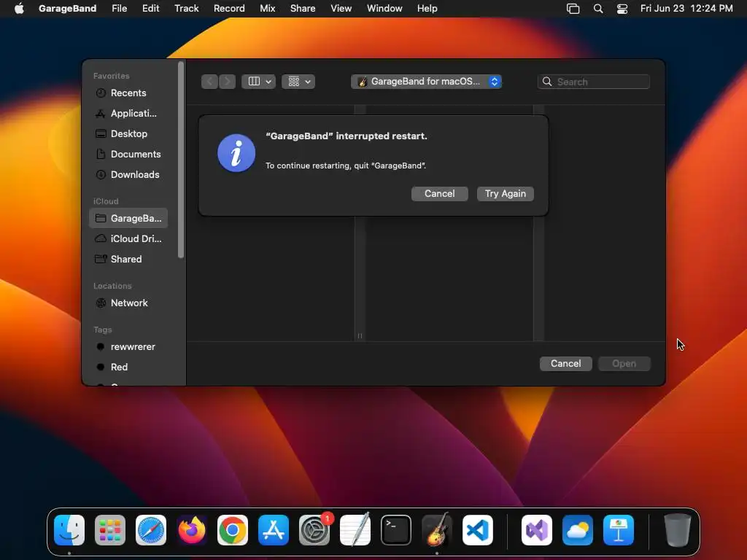Open TextEdit from the Dock
The image size is (747, 560).
pos(355,529)
